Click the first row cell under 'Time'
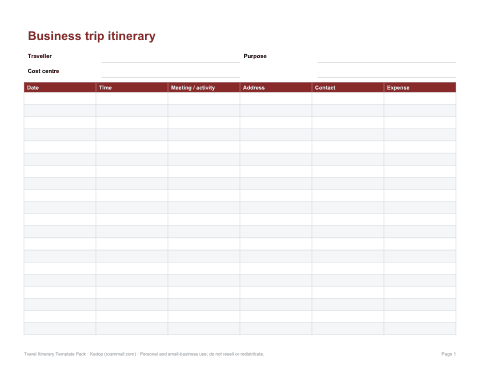Viewport: 480px width, 371px height. point(132,98)
